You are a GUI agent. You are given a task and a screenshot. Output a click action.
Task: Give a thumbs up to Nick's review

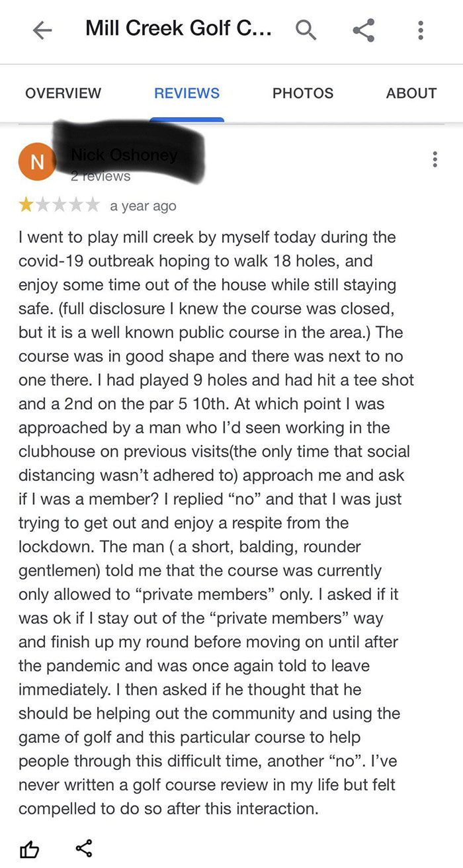point(28,849)
